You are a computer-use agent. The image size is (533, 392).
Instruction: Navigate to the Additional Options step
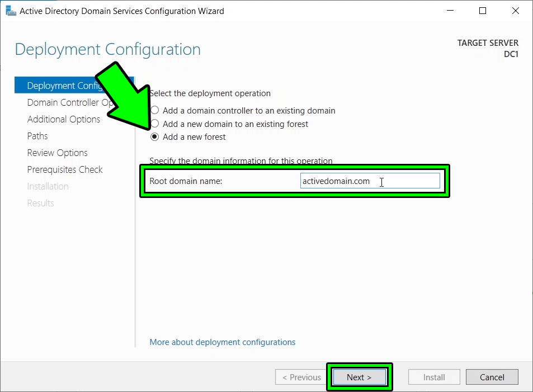click(63, 119)
